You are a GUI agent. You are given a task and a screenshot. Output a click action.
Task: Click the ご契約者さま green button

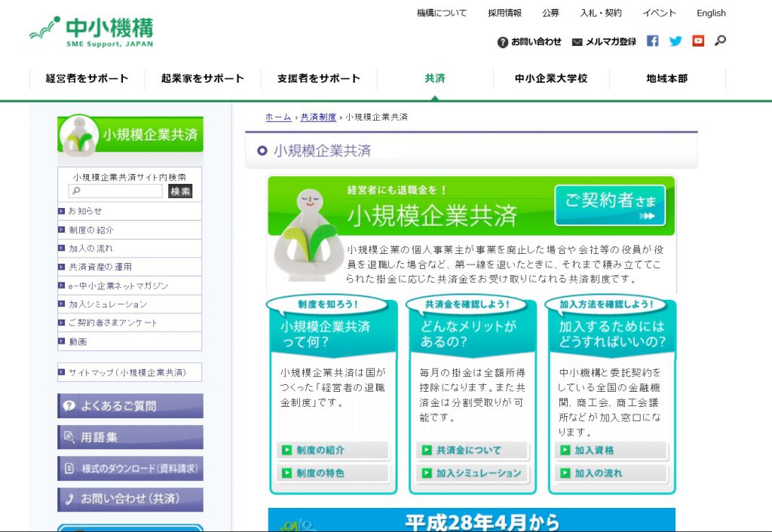tap(610, 205)
